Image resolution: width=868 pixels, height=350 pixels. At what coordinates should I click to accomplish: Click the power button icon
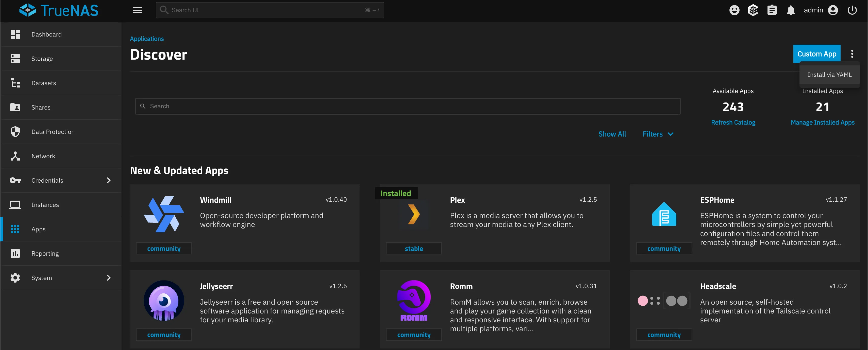pyautogui.click(x=852, y=10)
